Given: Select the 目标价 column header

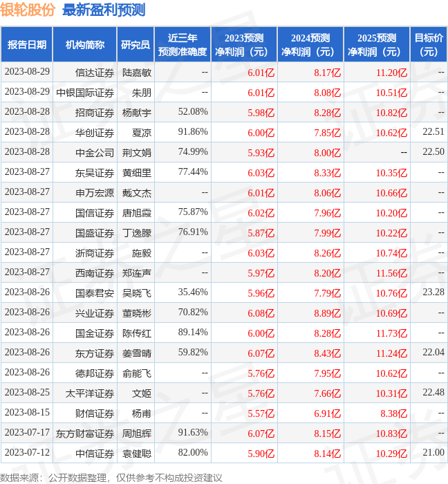Looking at the screenshot, I should click(429, 44).
